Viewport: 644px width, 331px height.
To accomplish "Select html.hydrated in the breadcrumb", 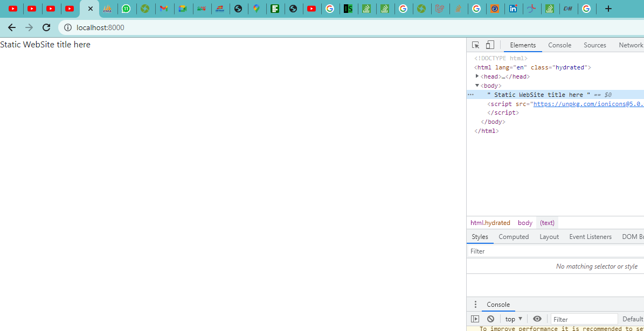I will click(490, 223).
